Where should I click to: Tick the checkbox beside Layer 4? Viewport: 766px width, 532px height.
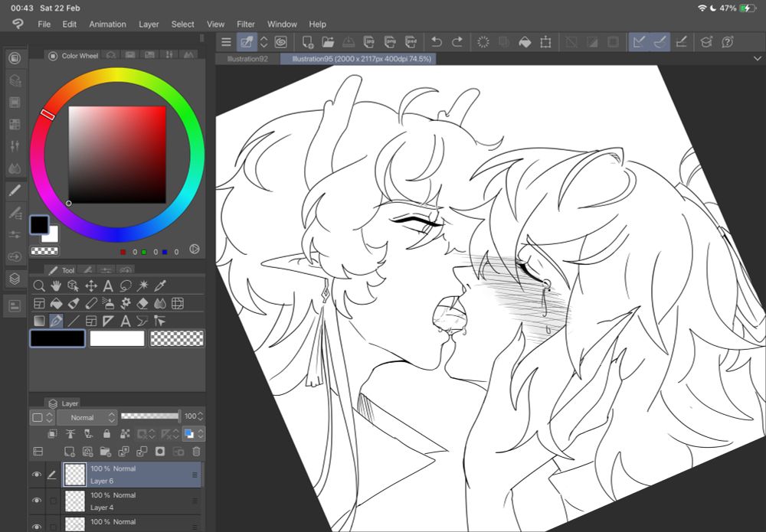[53, 501]
